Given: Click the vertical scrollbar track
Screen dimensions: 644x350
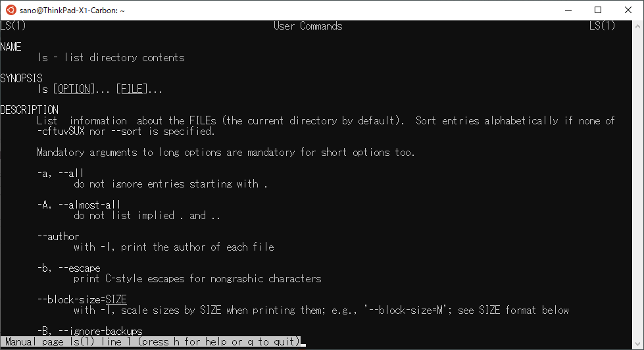Looking at the screenshot, I should (637, 185).
